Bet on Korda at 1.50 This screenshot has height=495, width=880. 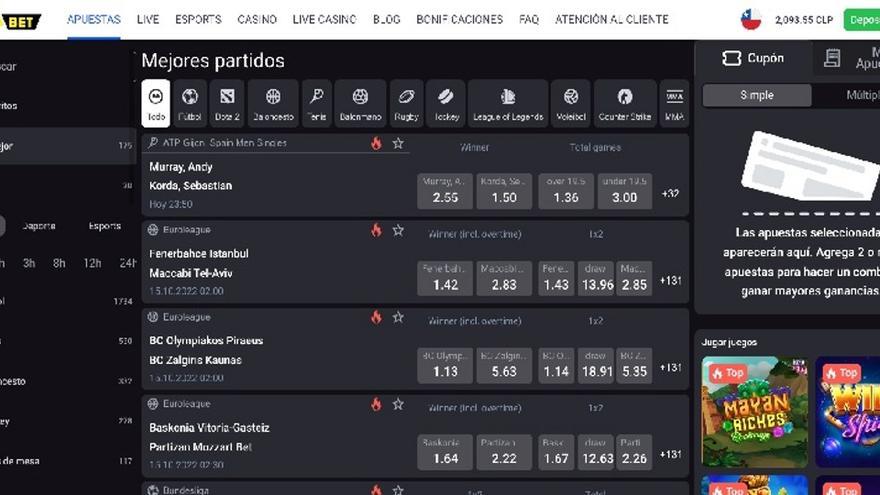click(504, 191)
